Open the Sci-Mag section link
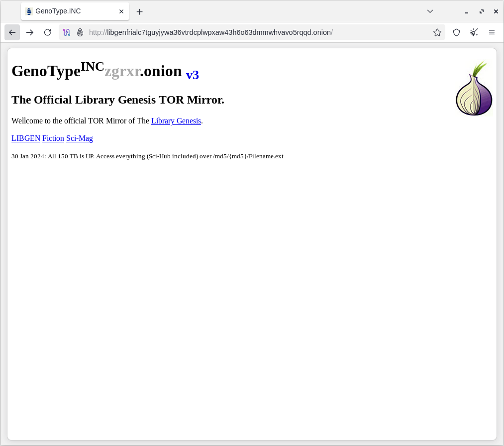504x446 pixels. 80,138
